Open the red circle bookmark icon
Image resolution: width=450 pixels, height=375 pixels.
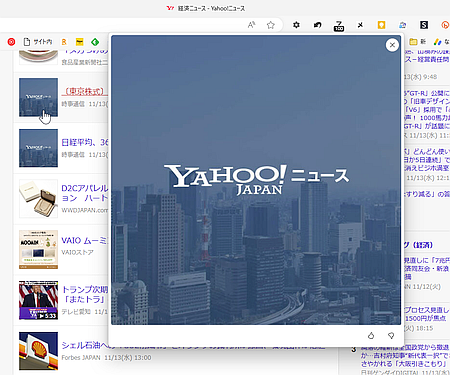[11, 42]
